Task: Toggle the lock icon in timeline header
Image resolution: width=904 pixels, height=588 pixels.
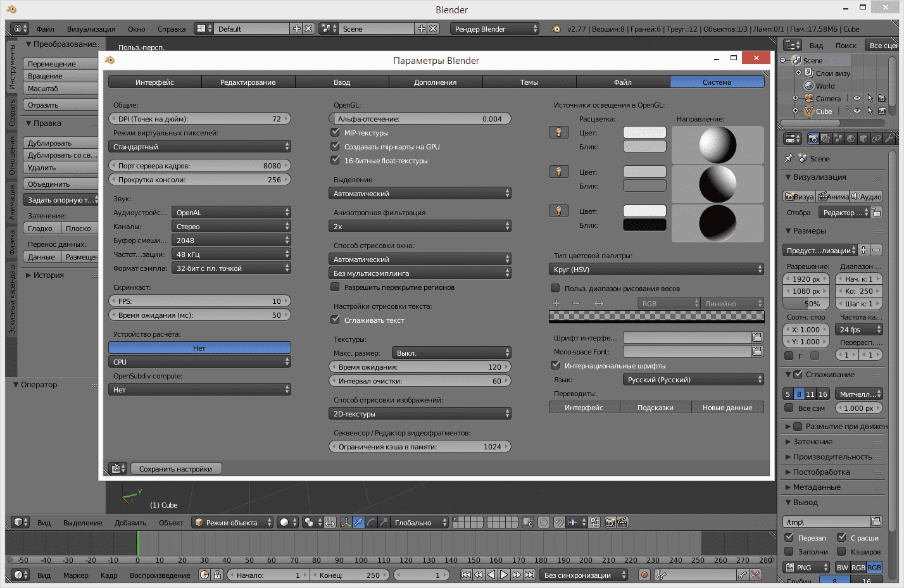Action: [217, 575]
